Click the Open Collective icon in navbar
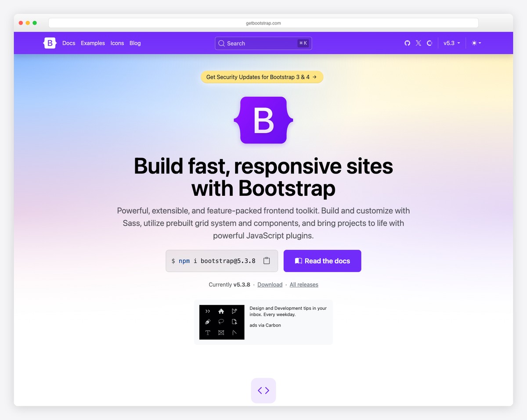Screen dimensions: 527x420 click(429, 43)
